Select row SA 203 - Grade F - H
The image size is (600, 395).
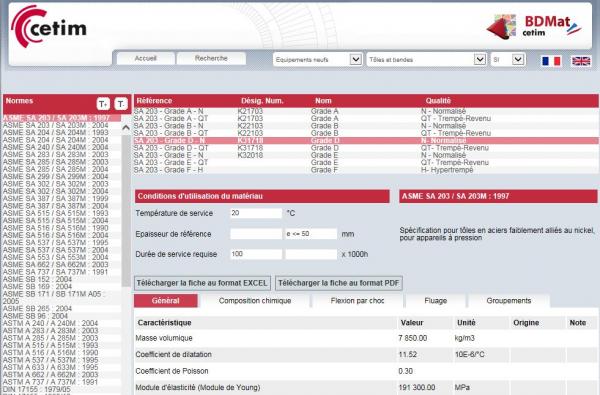366,170
